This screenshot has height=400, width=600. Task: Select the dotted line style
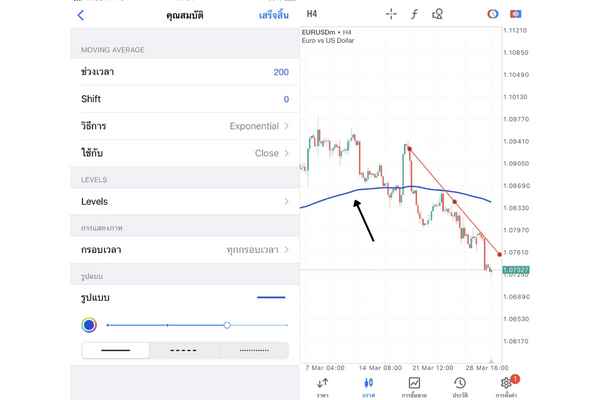pyautogui.click(x=254, y=351)
